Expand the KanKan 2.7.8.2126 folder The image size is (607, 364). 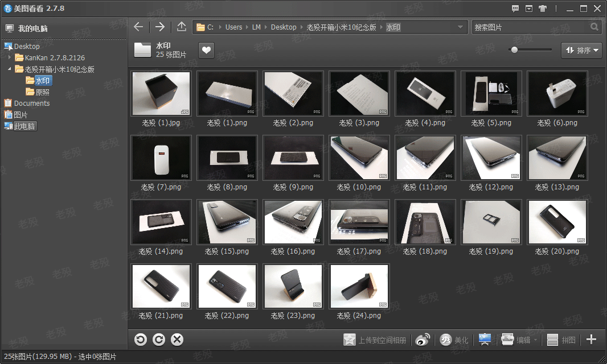click(10, 57)
